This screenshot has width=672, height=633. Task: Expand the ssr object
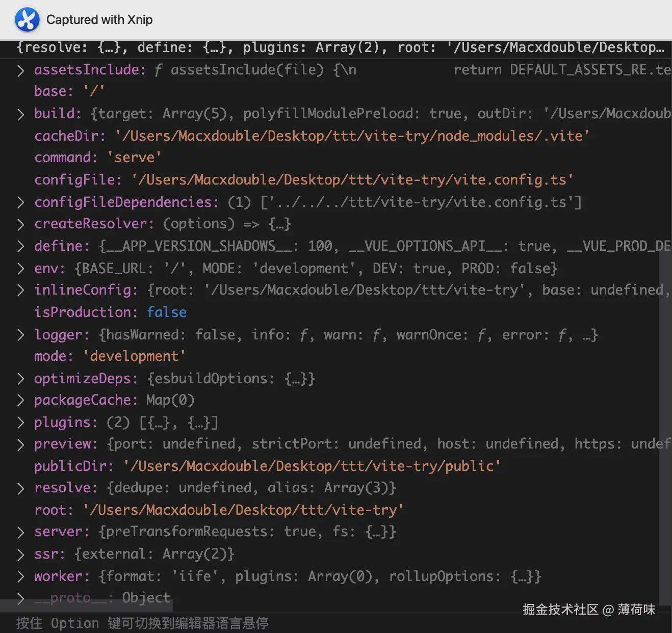(x=20, y=555)
